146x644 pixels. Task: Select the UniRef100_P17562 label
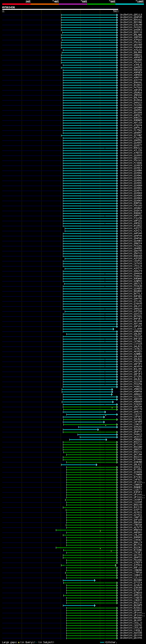[131, 130]
